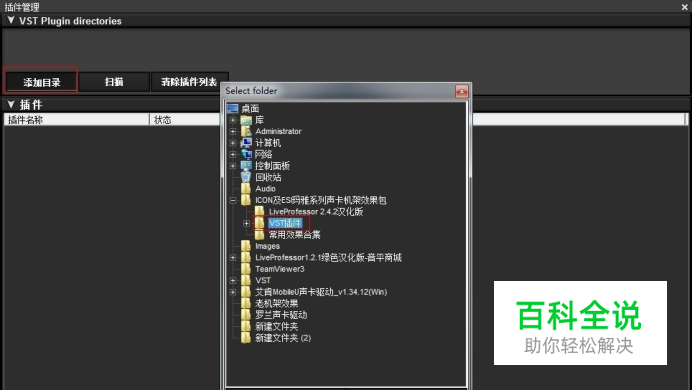Click the 插件名称 column header

point(76,120)
